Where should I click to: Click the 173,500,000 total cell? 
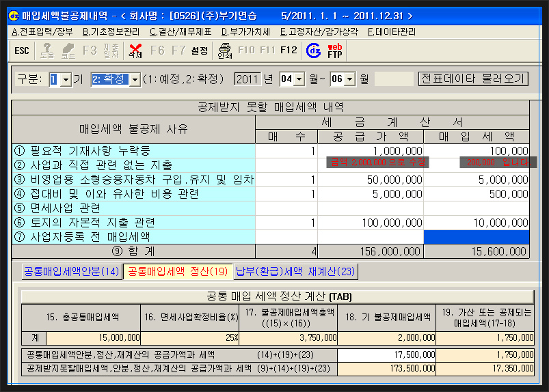[386, 369]
